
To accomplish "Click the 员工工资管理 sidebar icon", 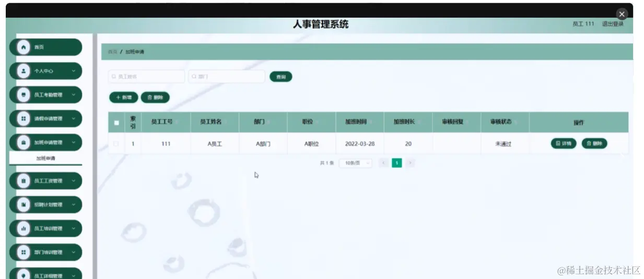I will click(24, 181).
